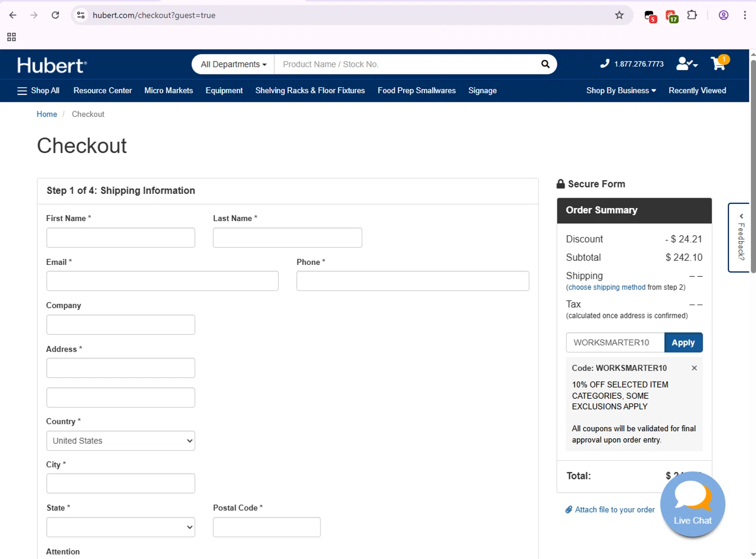Open Chrome three-dot menu
756x559 pixels.
coord(744,15)
